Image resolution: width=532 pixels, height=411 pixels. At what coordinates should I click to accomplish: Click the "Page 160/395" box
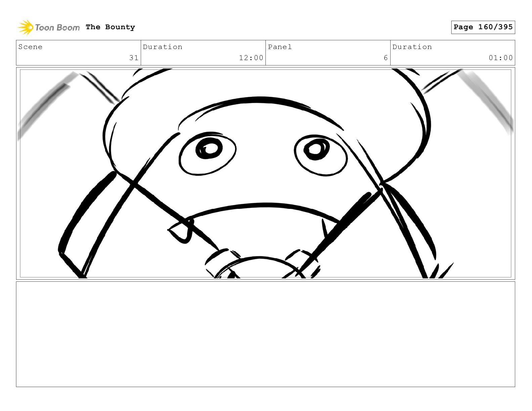point(483,27)
